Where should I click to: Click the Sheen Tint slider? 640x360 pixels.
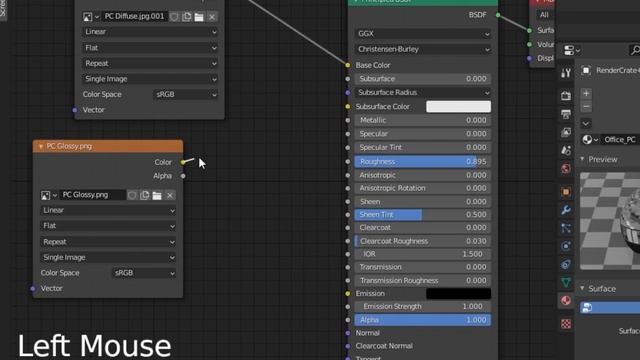point(423,214)
